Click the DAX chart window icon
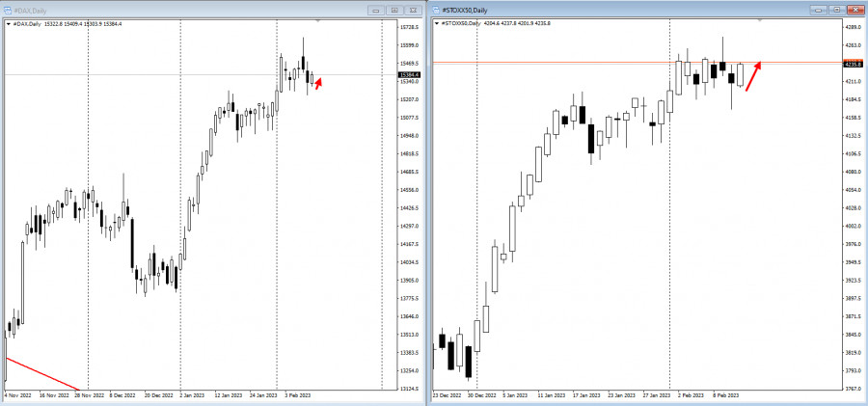This screenshot has width=868, height=406. pyautogui.click(x=8, y=10)
